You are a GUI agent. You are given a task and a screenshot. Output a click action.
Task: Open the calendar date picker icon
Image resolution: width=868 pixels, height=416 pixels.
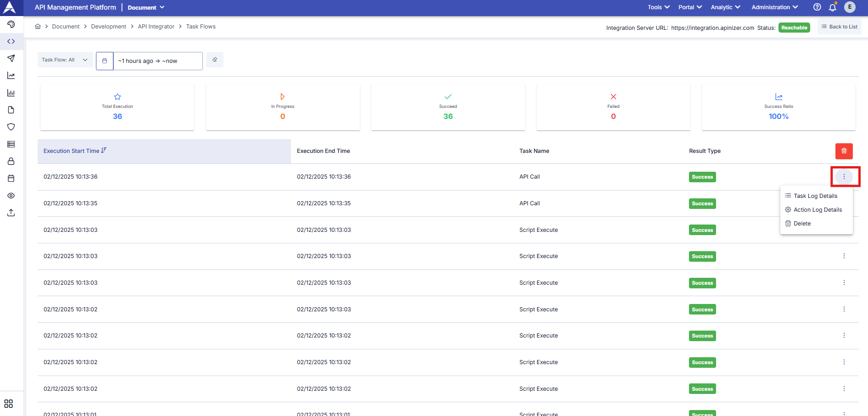[105, 61]
